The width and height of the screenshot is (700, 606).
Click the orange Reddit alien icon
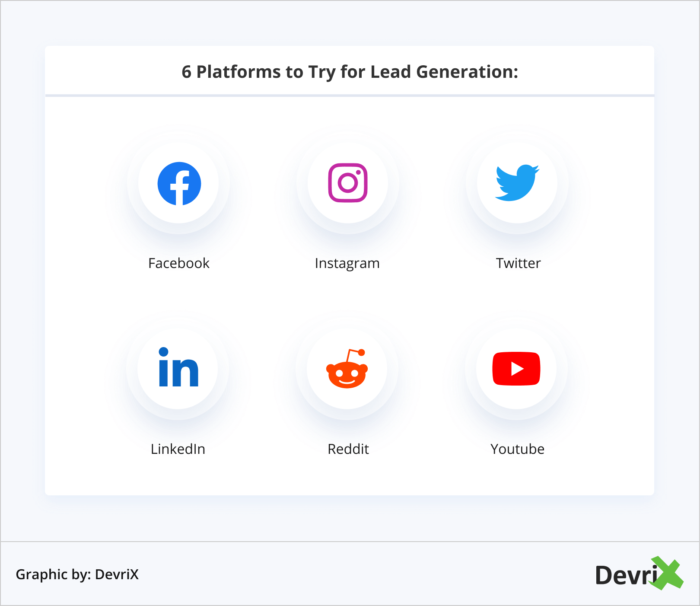(x=347, y=369)
